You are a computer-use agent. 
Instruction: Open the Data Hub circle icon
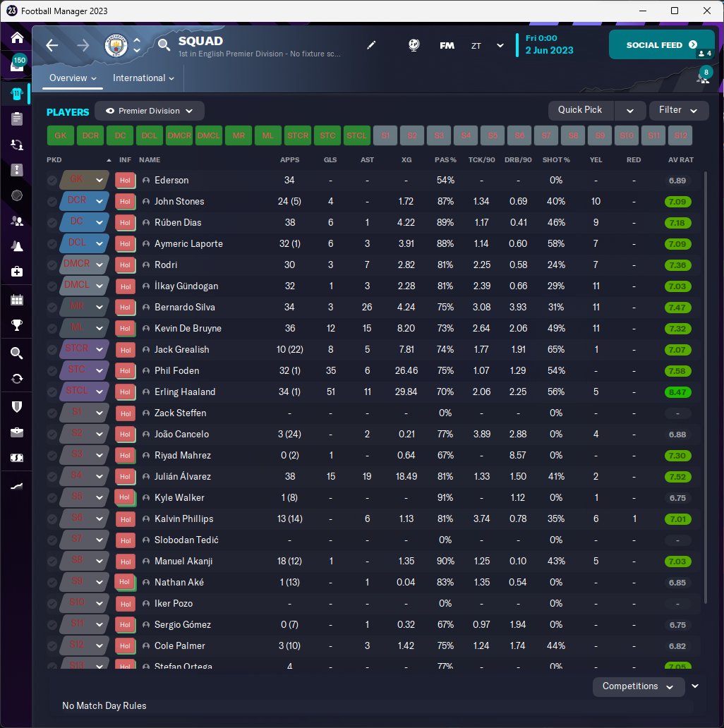17,195
